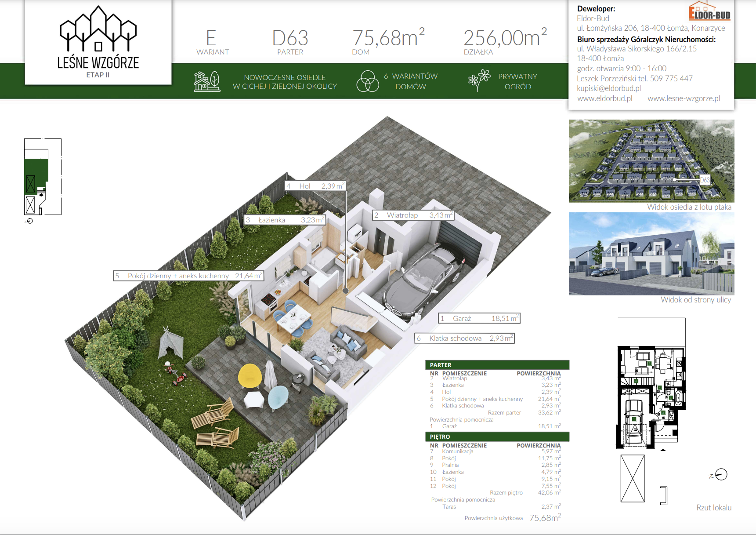Open the www.eldorbud.pl website link

click(x=604, y=98)
